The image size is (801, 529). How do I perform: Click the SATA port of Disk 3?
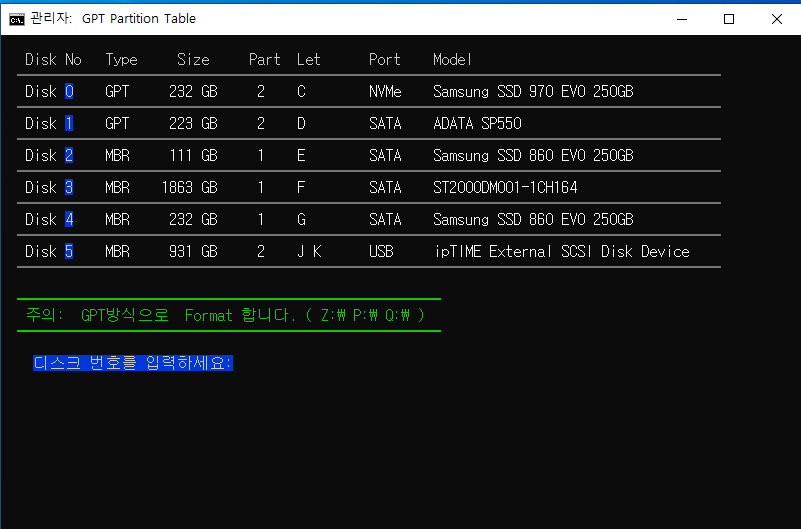coord(385,187)
